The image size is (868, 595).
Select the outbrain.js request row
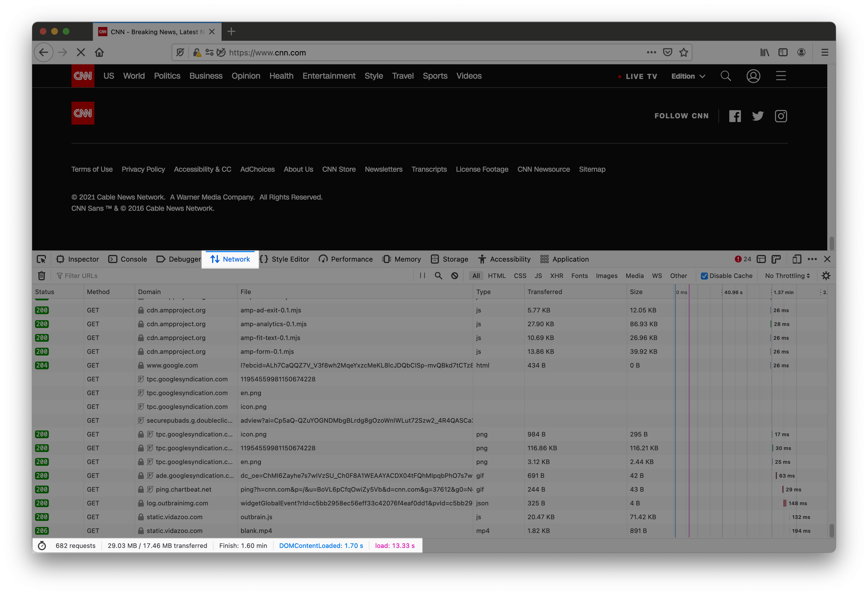[x=429, y=517]
